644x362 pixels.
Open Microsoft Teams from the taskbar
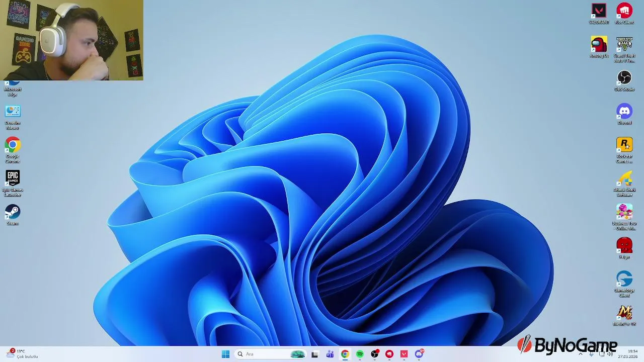pos(330,354)
